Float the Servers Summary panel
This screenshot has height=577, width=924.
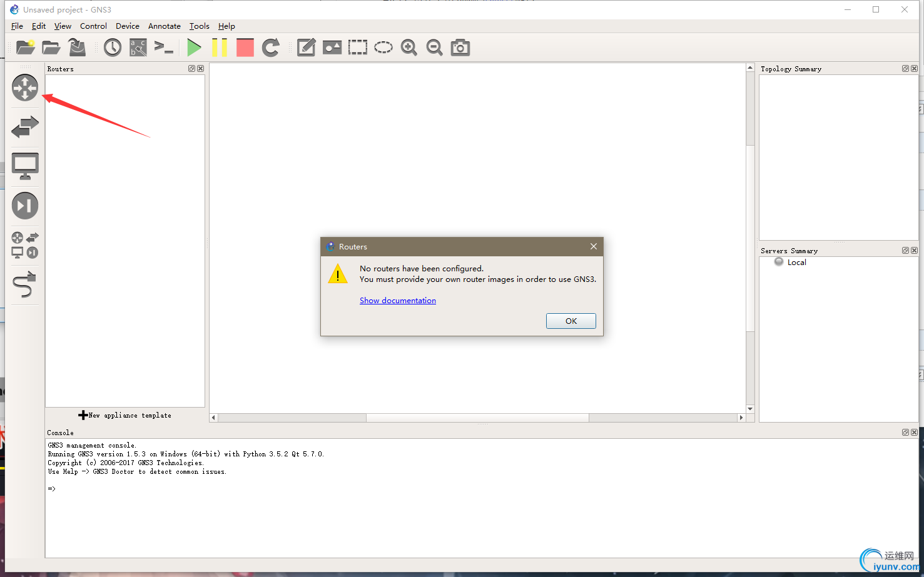coord(905,251)
